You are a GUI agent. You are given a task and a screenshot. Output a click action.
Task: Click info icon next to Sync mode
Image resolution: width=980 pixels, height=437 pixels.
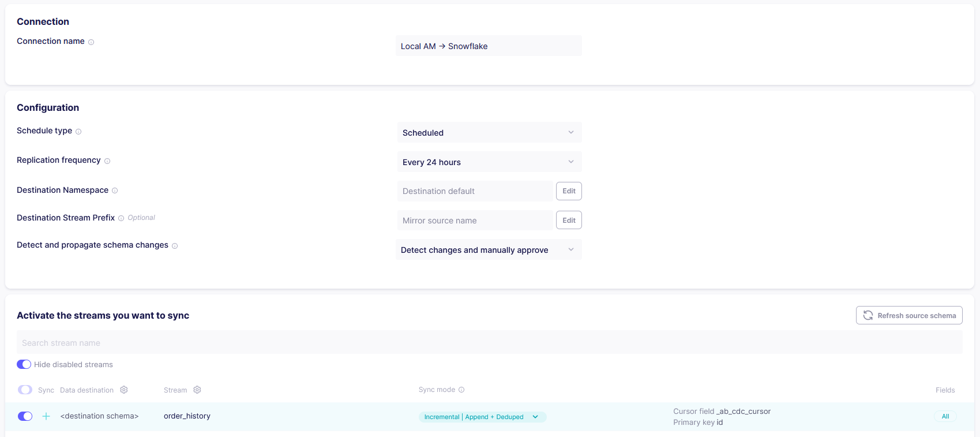tap(461, 390)
